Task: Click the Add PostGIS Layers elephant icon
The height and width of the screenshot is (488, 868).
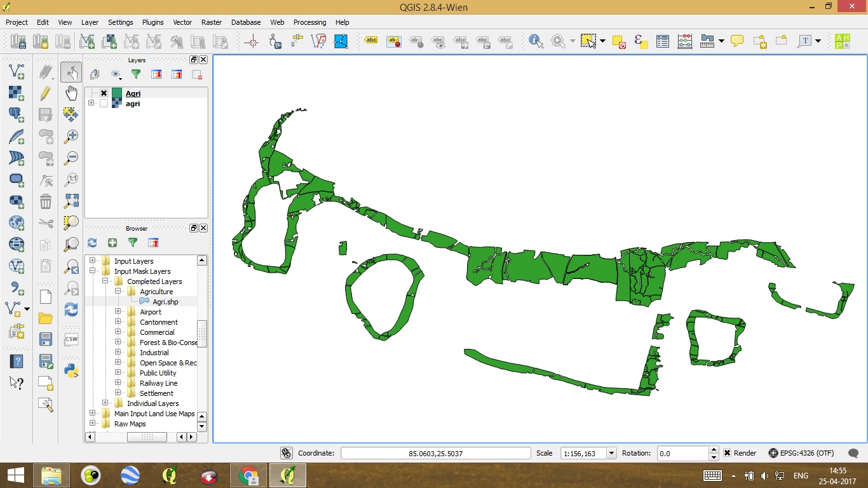Action: tap(17, 114)
